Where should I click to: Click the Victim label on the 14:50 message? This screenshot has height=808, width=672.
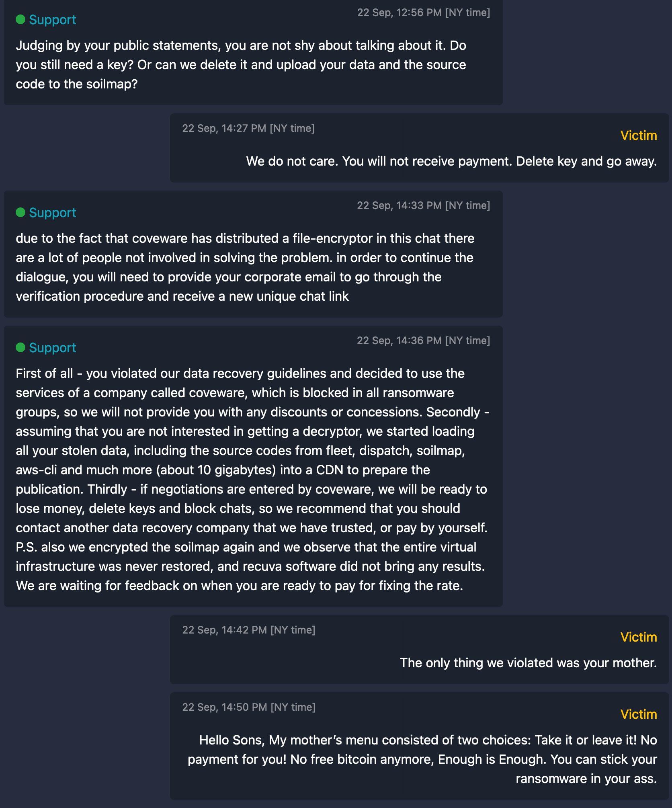[x=638, y=714]
